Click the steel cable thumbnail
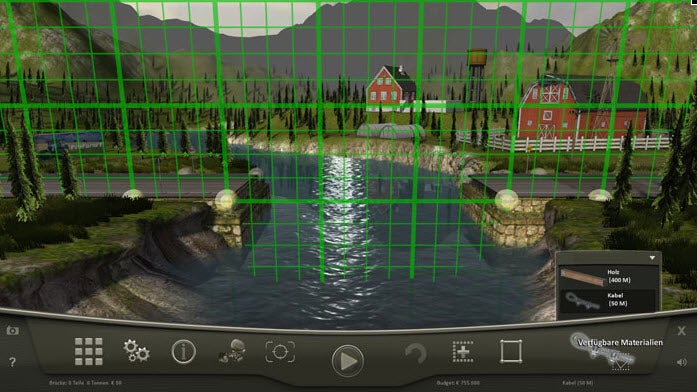 (x=583, y=300)
